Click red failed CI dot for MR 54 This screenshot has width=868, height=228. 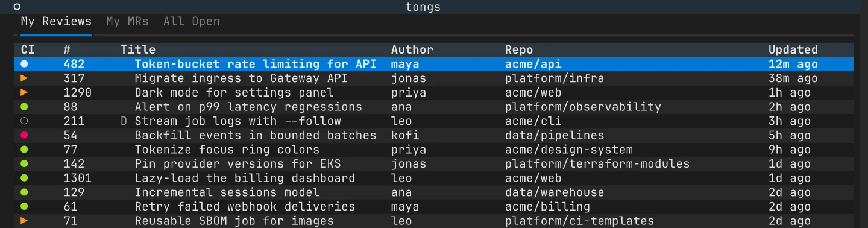24,136
